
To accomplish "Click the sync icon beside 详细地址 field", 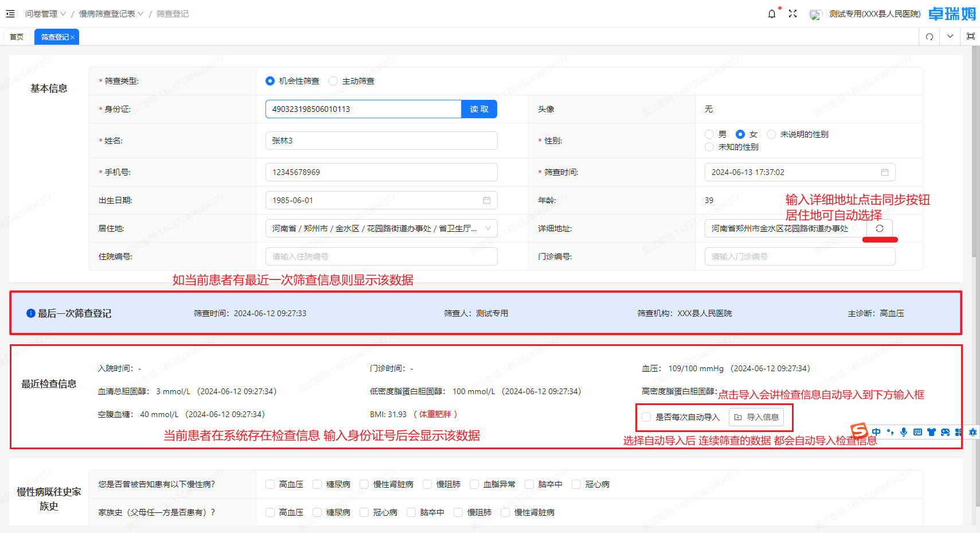I will coord(880,228).
